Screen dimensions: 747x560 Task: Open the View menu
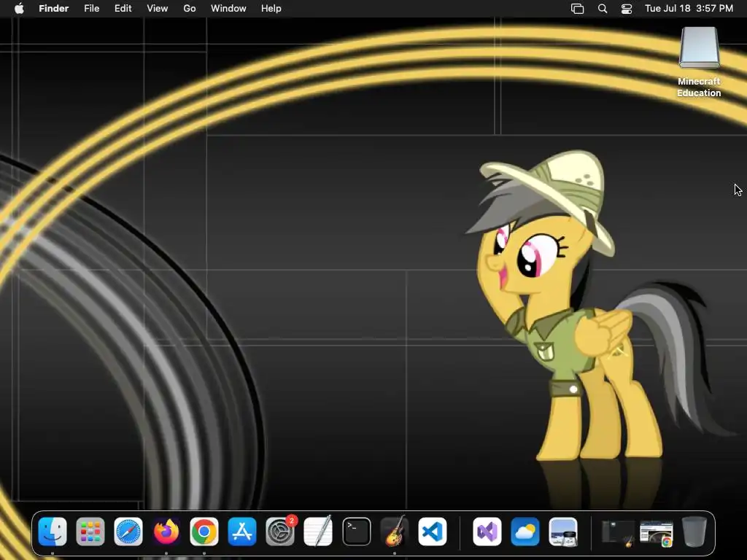coord(158,9)
